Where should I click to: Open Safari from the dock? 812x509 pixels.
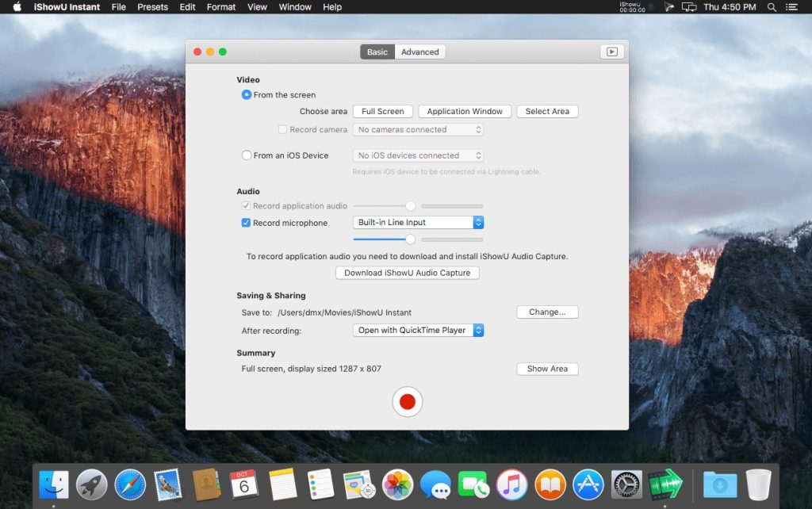pyautogui.click(x=130, y=484)
